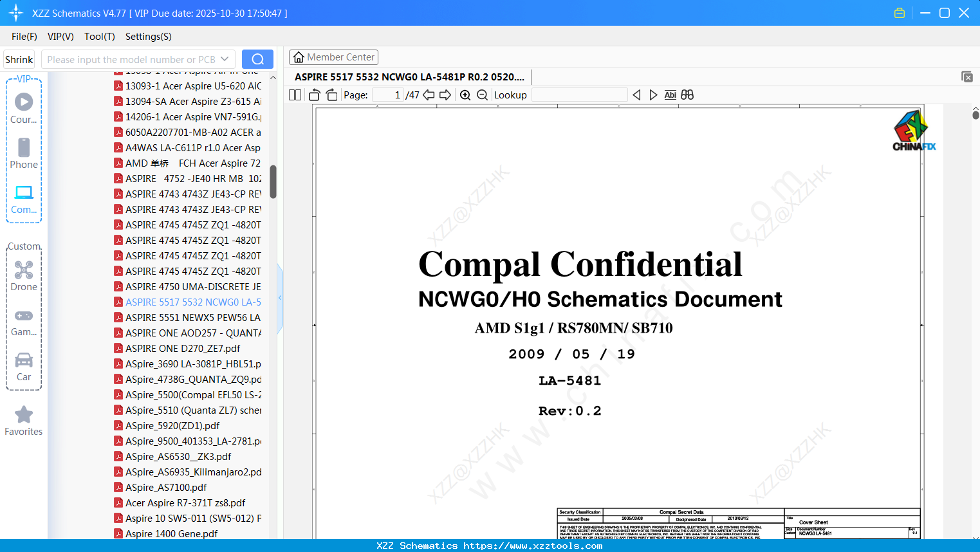This screenshot has width=980, height=552.
Task: Open ASpire_AS7100.pdf
Action: pos(160,487)
